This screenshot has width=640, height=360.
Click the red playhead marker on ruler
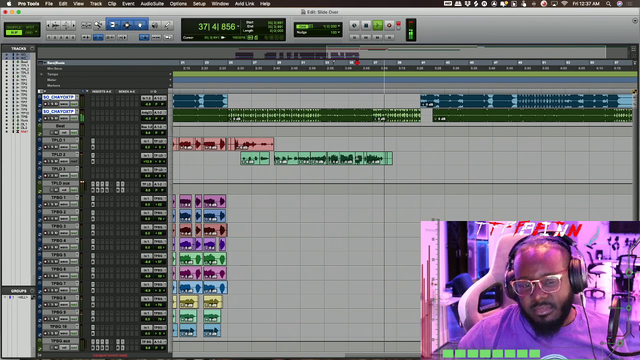point(357,63)
